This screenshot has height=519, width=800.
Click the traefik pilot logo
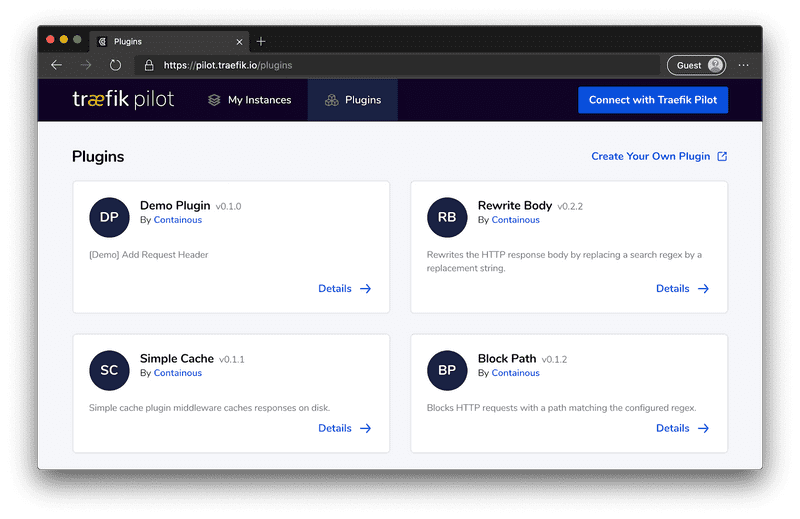tap(123, 100)
